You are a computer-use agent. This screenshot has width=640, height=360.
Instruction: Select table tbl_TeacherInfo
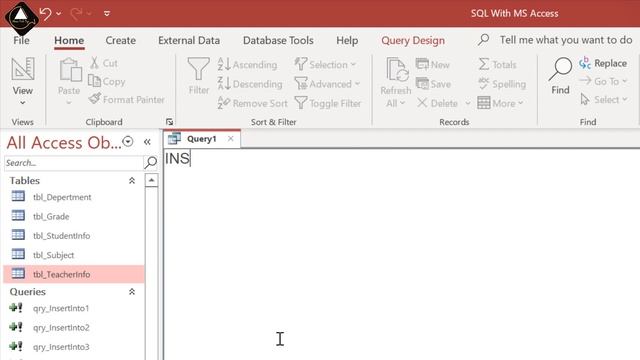coord(74,274)
